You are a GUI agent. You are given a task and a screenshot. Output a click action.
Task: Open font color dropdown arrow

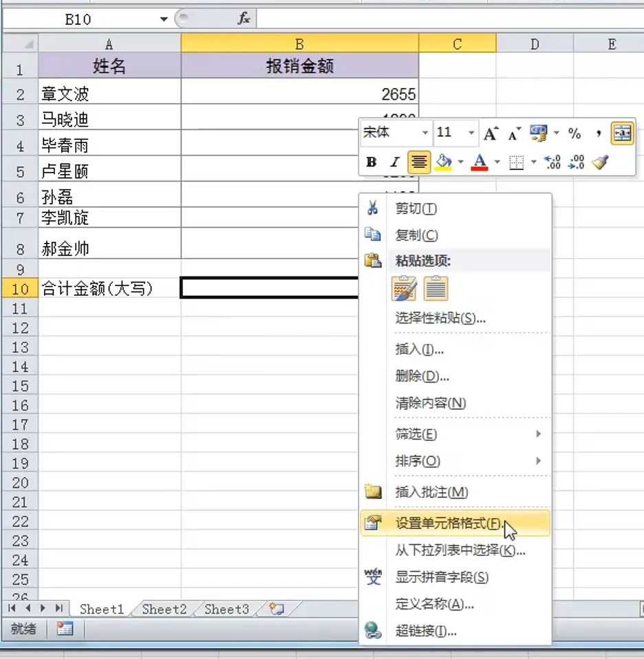(x=497, y=162)
